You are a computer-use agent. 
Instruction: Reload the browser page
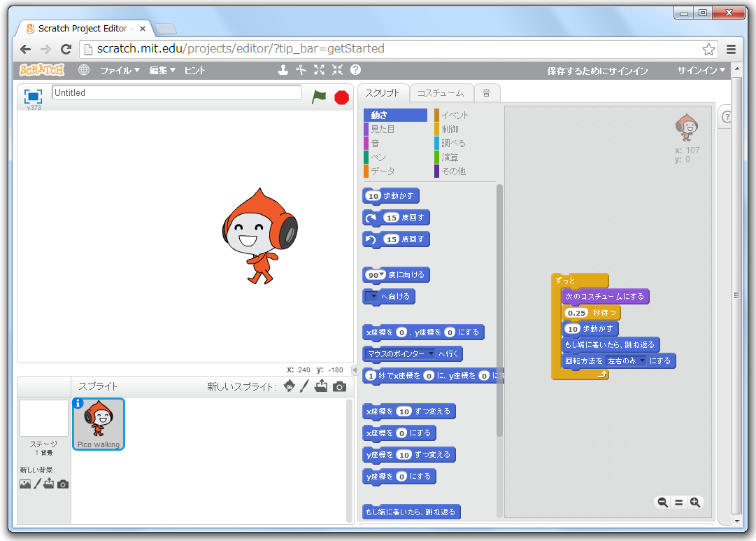click(x=66, y=49)
